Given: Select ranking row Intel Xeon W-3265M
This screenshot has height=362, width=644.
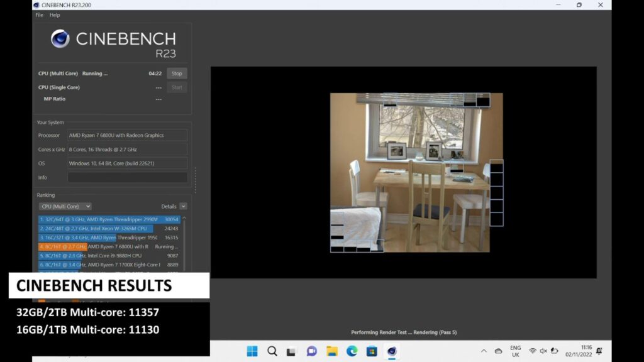Looking at the screenshot, I should coord(109,229).
